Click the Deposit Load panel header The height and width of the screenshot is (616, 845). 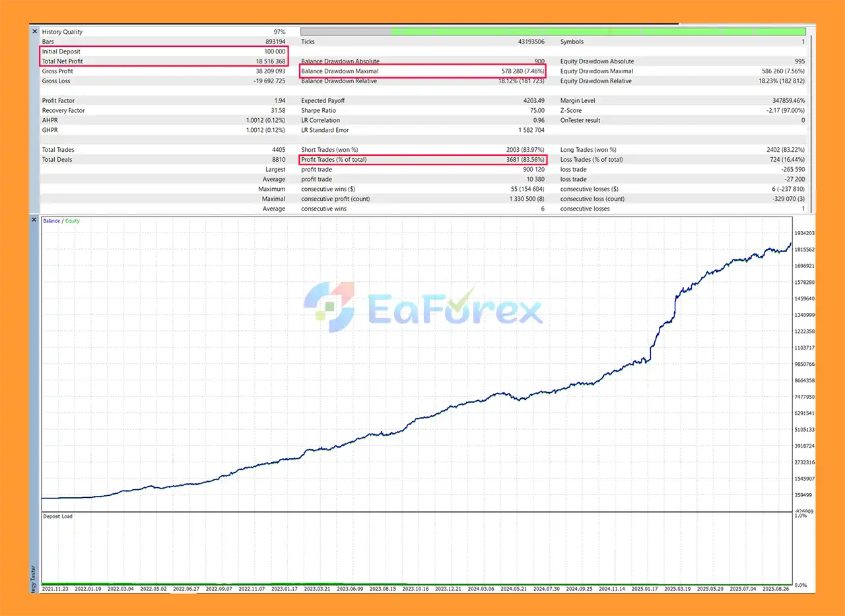(x=57, y=516)
